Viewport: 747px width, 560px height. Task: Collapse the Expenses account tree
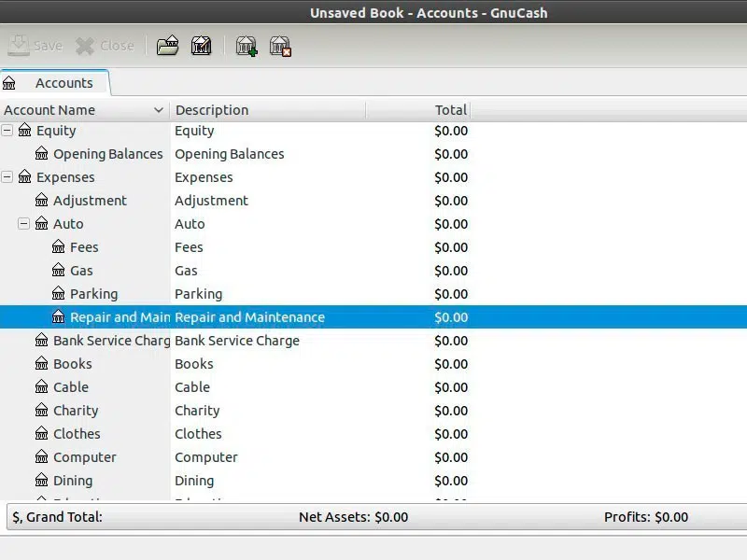click(8, 177)
